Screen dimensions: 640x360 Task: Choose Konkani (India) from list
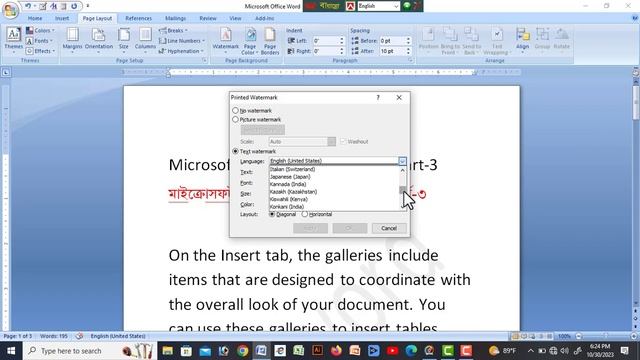pyautogui.click(x=334, y=207)
